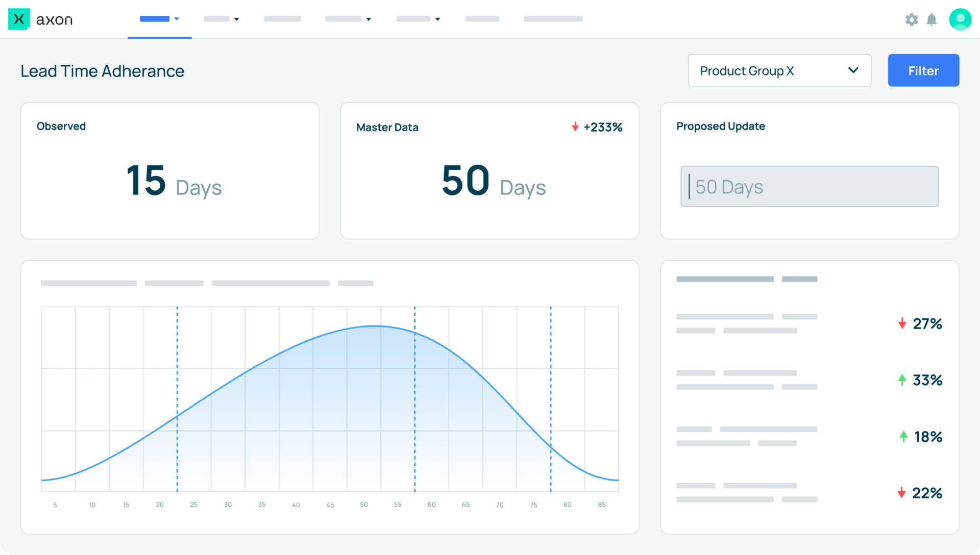Open the notifications bell icon
The image size is (980, 555).
point(932,19)
